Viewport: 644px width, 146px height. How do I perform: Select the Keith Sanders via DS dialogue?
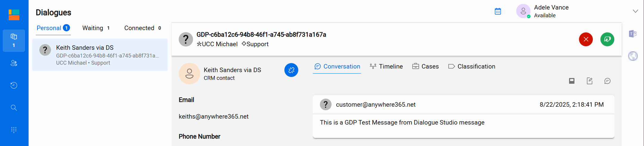point(100,55)
